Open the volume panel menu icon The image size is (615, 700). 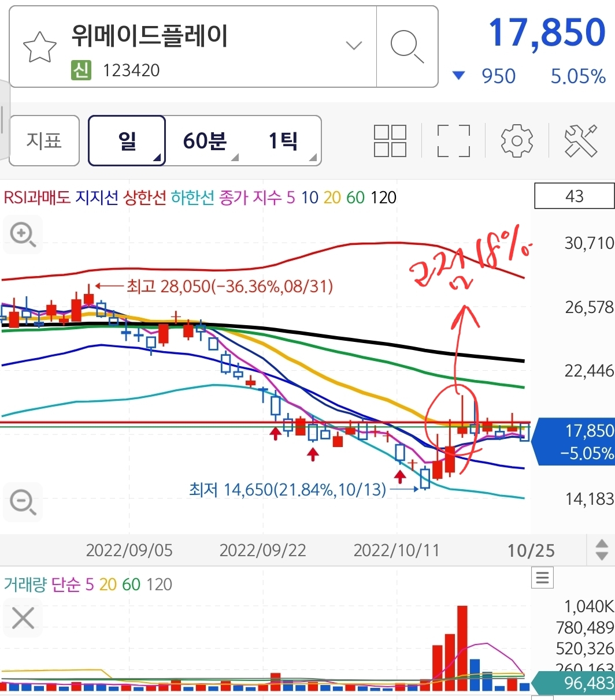coord(542,578)
